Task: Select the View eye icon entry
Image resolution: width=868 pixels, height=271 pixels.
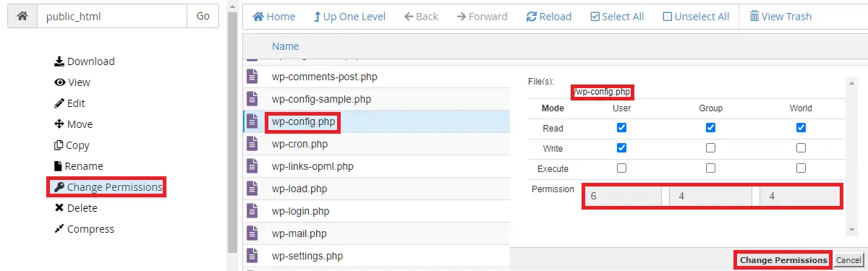Action: [x=72, y=82]
